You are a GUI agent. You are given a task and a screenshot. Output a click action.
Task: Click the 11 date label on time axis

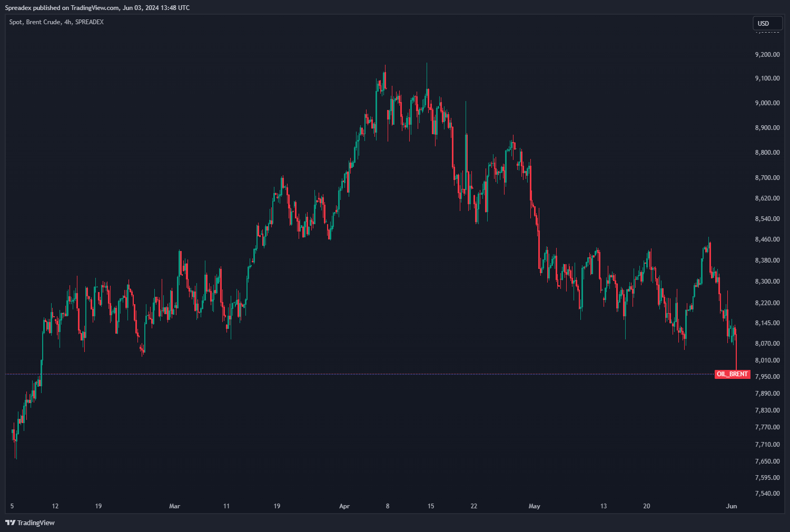point(226,506)
